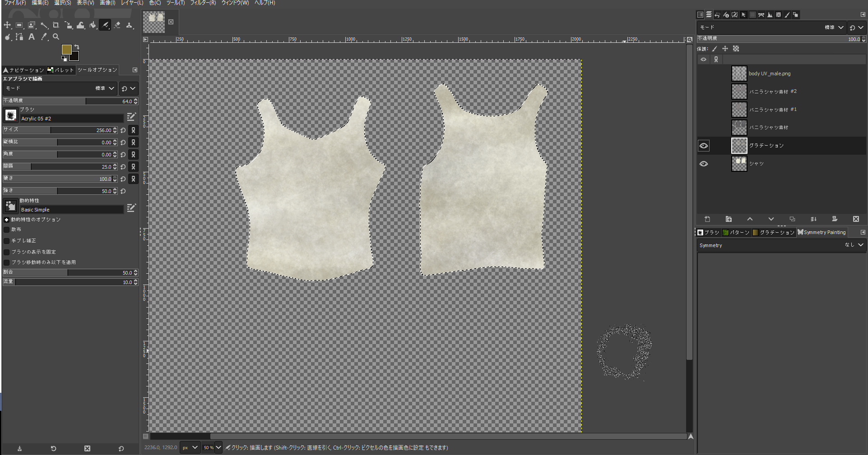Merge selected layer down
868x455 pixels.
(813, 219)
